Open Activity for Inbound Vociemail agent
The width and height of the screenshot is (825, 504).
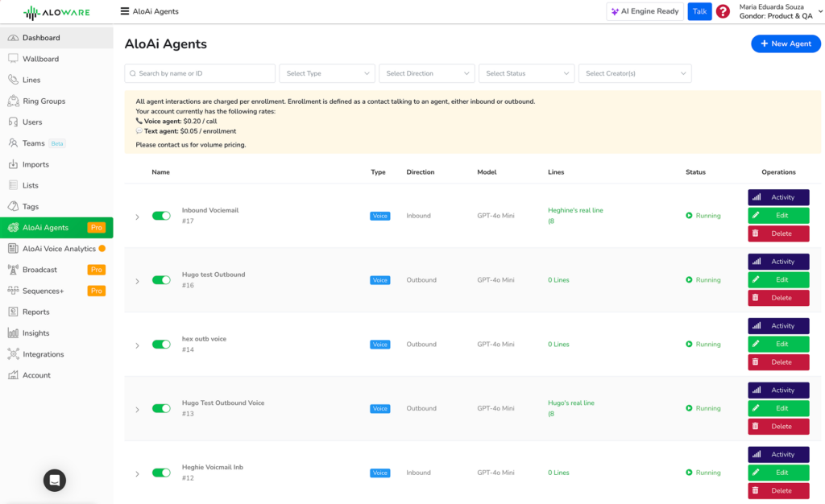click(778, 197)
